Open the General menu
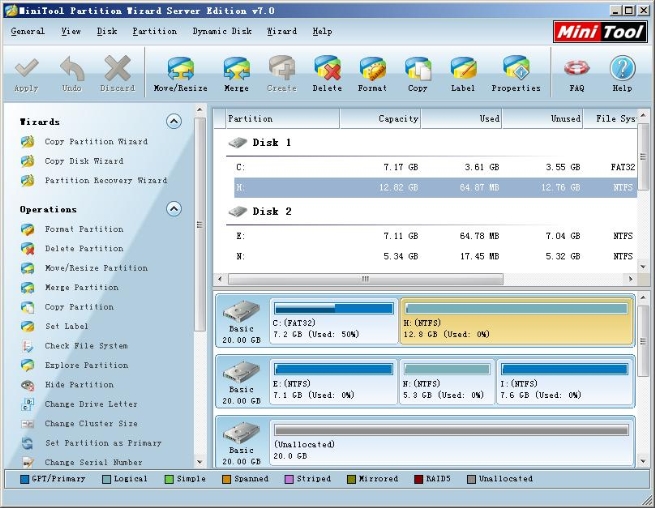Image resolution: width=655 pixels, height=508 pixels. 28,31
